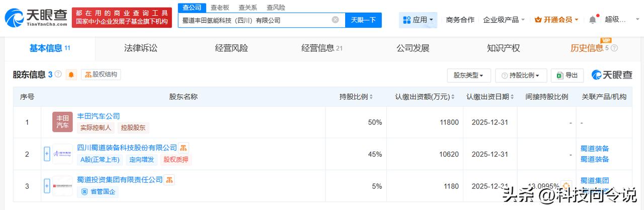Open the 开通会员 dropdown
Image resolution: width=644 pixels, height=210 pixels.
tap(556, 20)
